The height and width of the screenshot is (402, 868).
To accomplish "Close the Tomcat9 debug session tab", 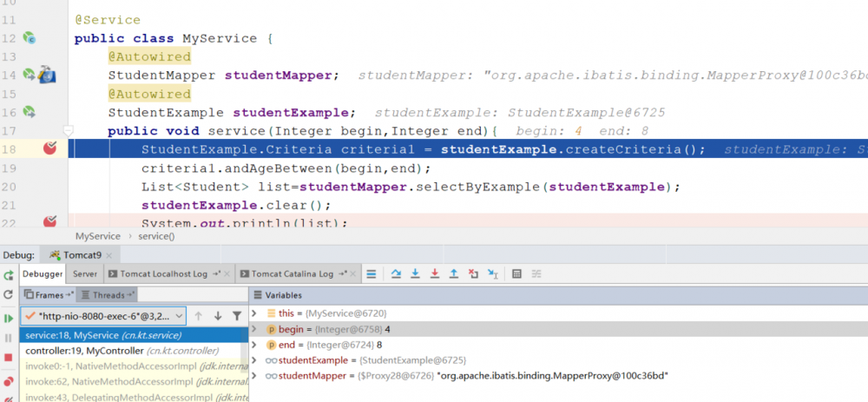I will click(109, 256).
